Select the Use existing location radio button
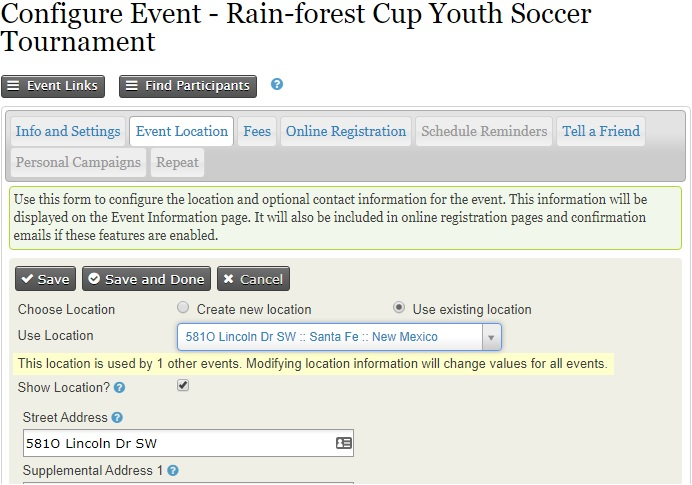 [399, 309]
